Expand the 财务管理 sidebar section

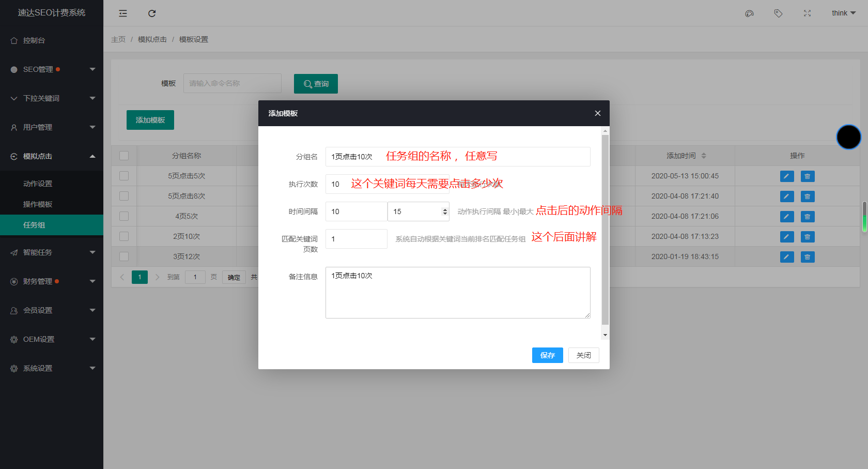point(52,281)
